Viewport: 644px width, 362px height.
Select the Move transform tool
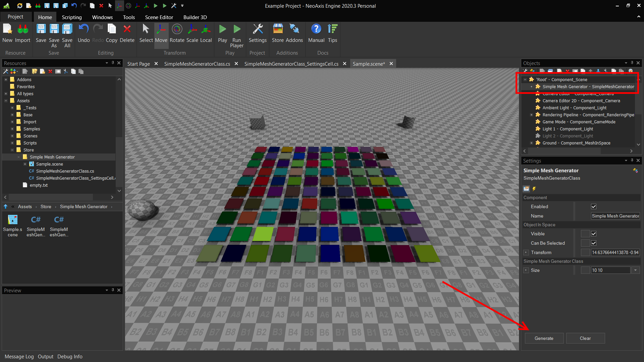161,34
